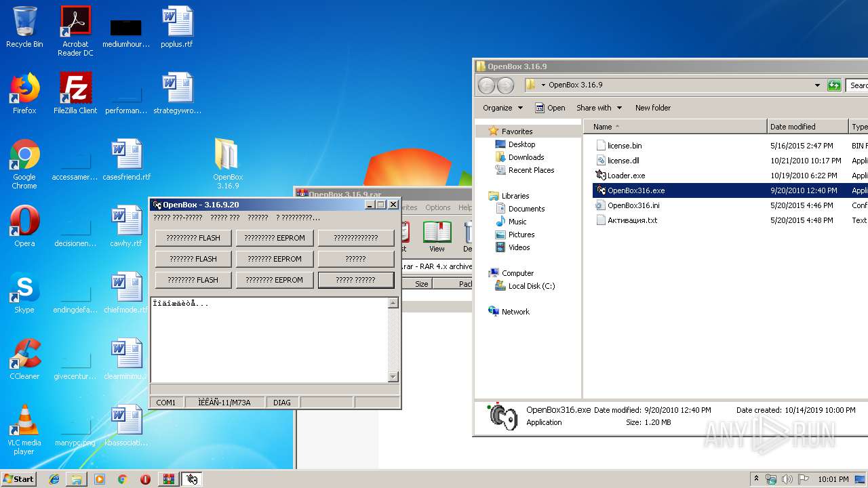Select Recent Places under Favorites

pyautogui.click(x=531, y=170)
